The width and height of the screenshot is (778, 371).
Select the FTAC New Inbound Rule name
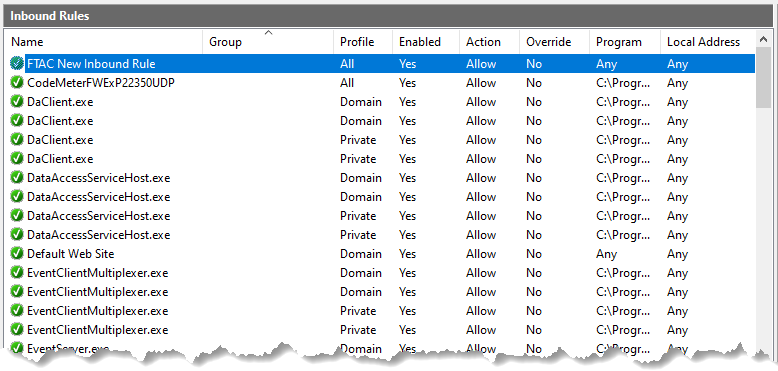click(x=91, y=63)
